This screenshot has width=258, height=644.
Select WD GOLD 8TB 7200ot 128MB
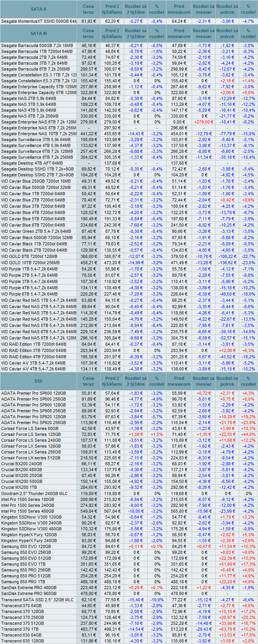[x=29, y=256]
